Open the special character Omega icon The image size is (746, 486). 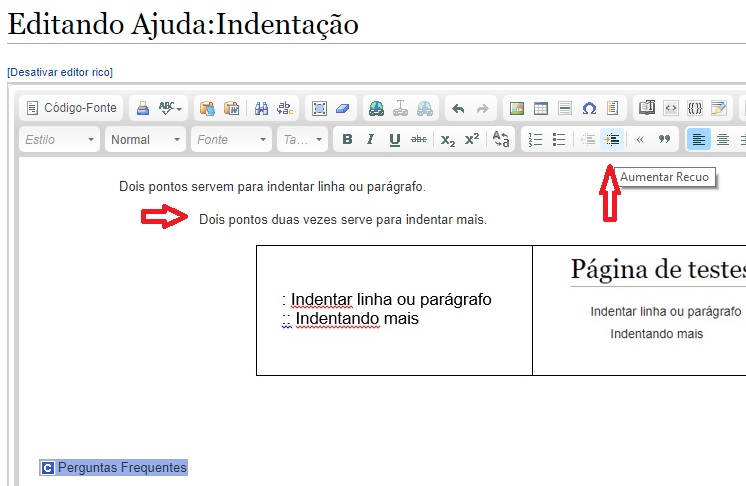589,108
